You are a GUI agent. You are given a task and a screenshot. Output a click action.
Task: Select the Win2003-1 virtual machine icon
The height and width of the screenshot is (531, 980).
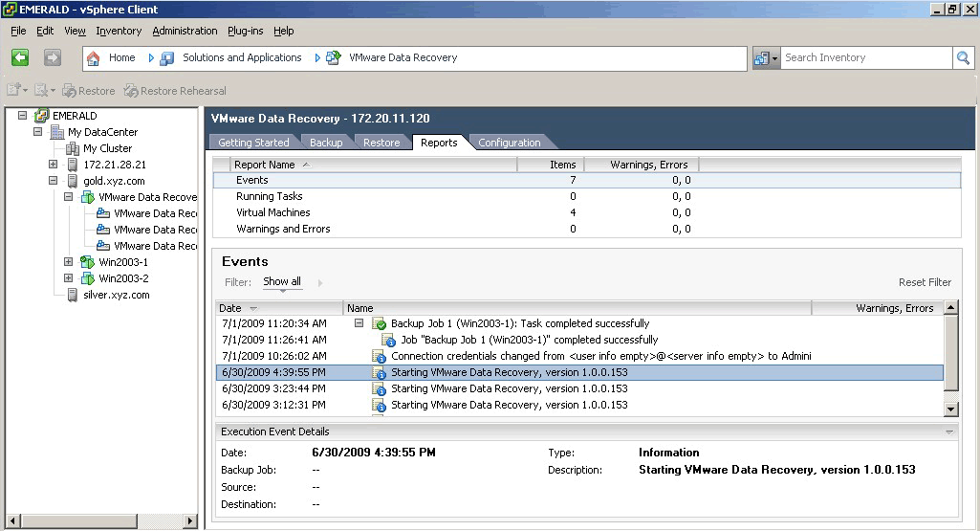87,262
